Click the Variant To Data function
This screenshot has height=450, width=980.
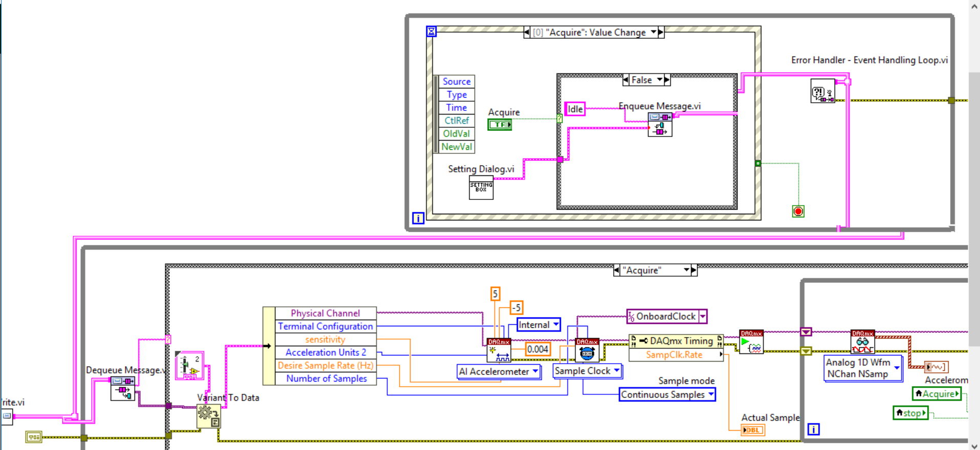(209, 416)
